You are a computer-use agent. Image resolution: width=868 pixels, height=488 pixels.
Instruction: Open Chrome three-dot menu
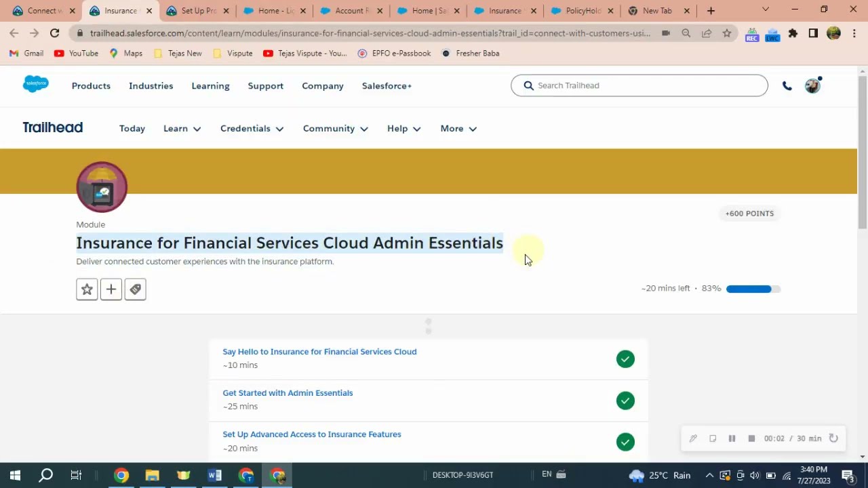point(853,33)
